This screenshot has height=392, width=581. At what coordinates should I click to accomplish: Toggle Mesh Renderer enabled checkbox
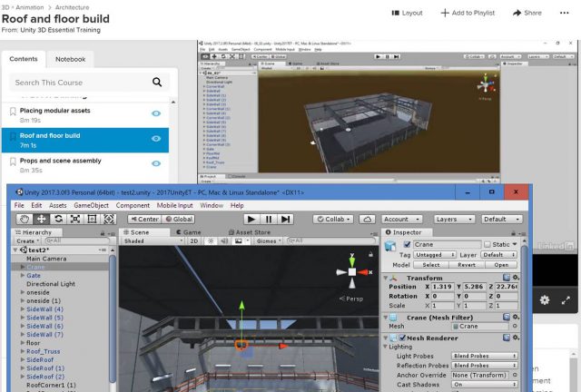coord(402,338)
